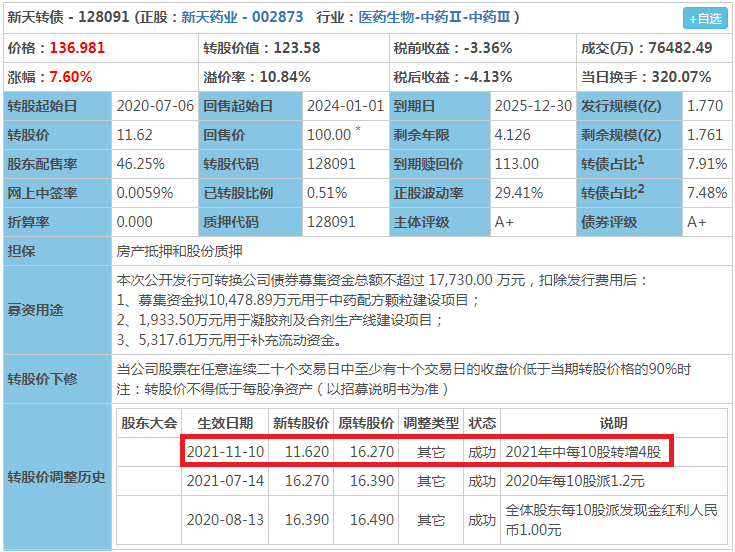The height and width of the screenshot is (552, 735).
Task: Click the 原转股价 column header
Action: point(366,423)
